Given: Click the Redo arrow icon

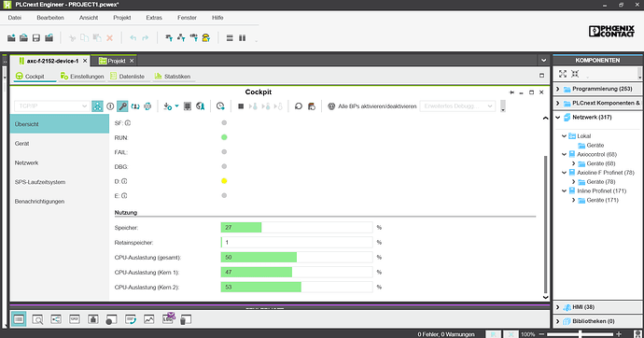Looking at the screenshot, I should pyautogui.click(x=146, y=37).
